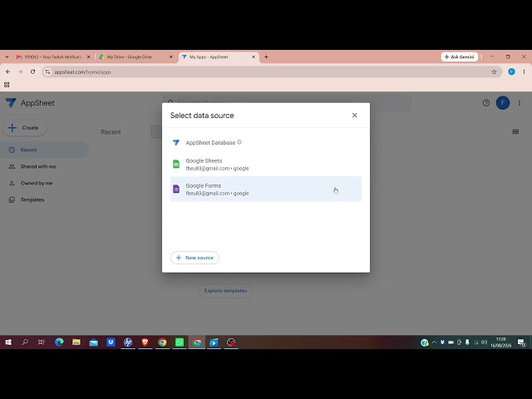Open AppSheet more options menu
This screenshot has width=532, height=399.
pyautogui.click(x=520, y=103)
